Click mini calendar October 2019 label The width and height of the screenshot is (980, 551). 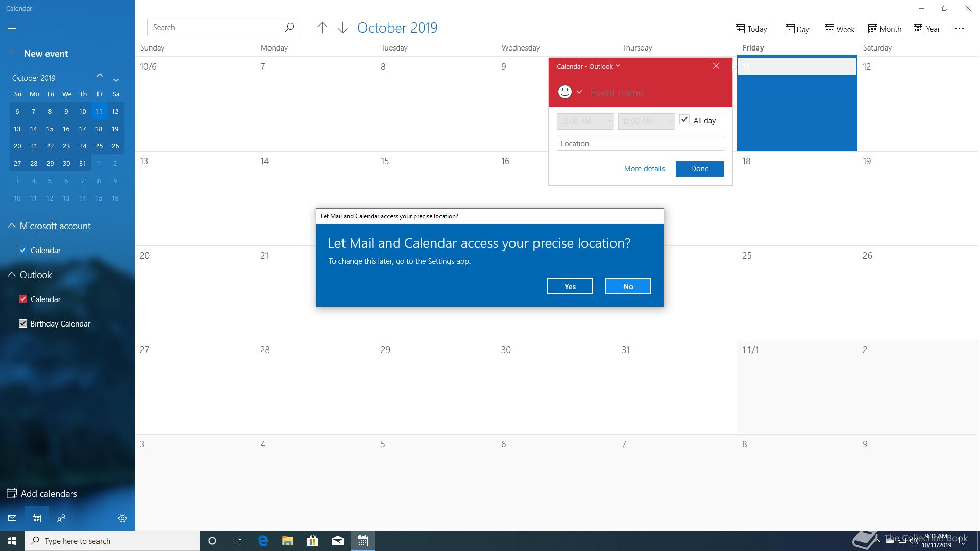point(34,78)
